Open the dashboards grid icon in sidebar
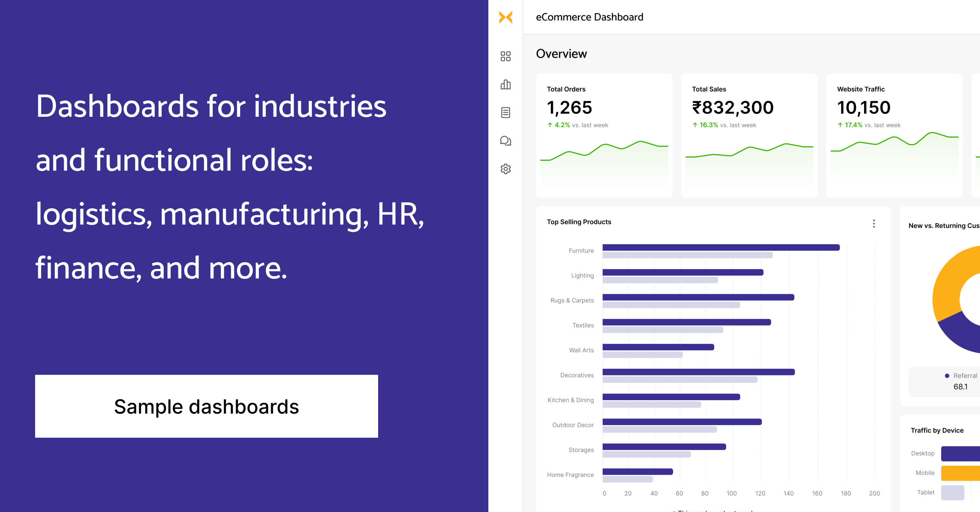The image size is (980, 512). point(506,56)
